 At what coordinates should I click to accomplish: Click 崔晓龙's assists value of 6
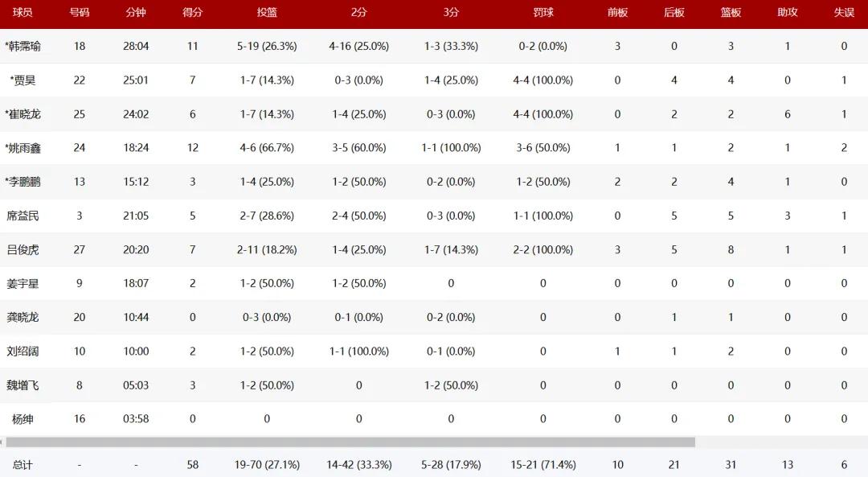coord(788,114)
